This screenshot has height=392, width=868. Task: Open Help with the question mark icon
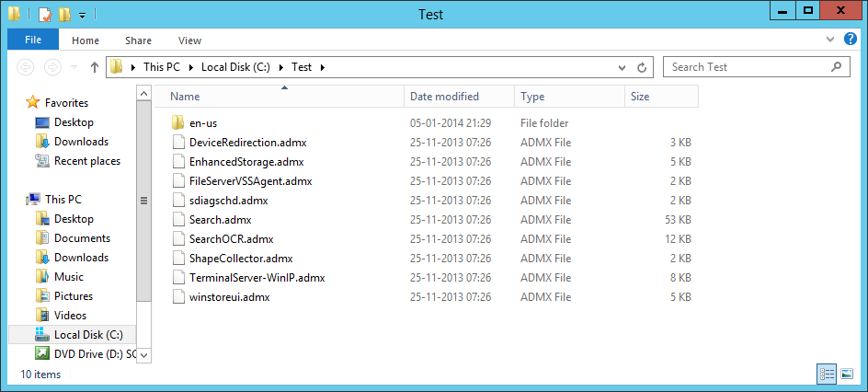851,40
